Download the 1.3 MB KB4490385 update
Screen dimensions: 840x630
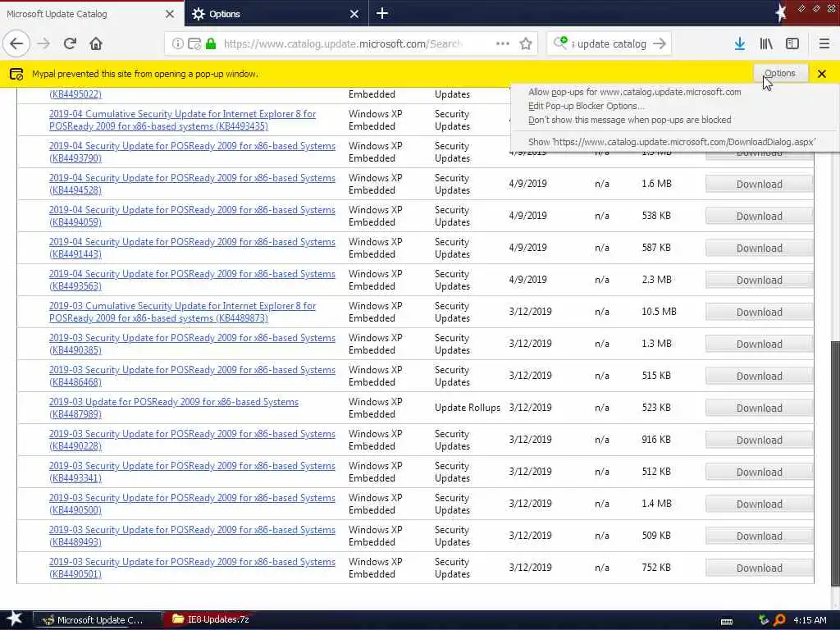click(x=759, y=344)
